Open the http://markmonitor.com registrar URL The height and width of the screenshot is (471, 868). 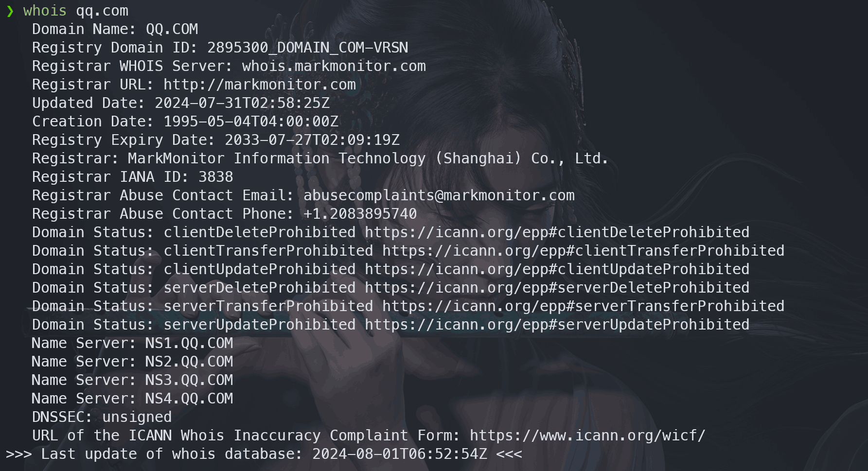tap(259, 85)
